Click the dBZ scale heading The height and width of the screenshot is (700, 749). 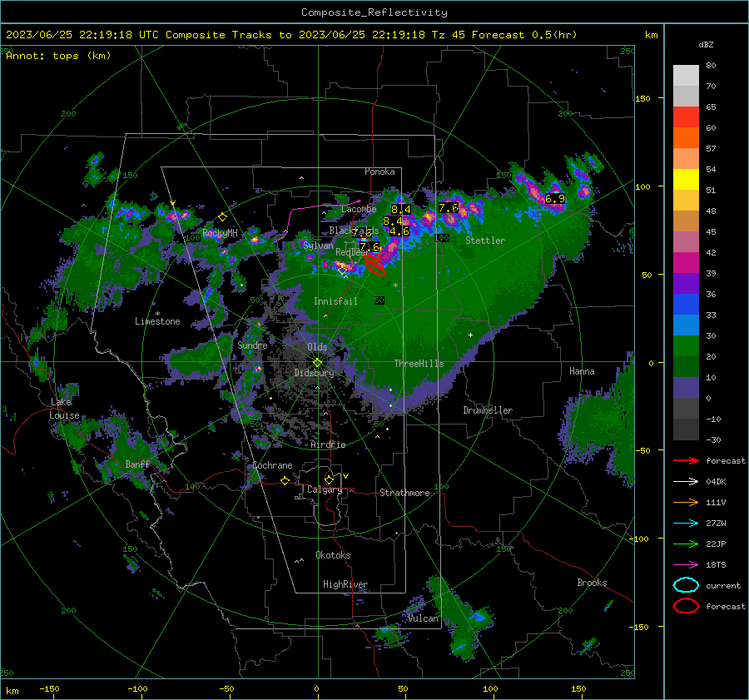point(706,44)
